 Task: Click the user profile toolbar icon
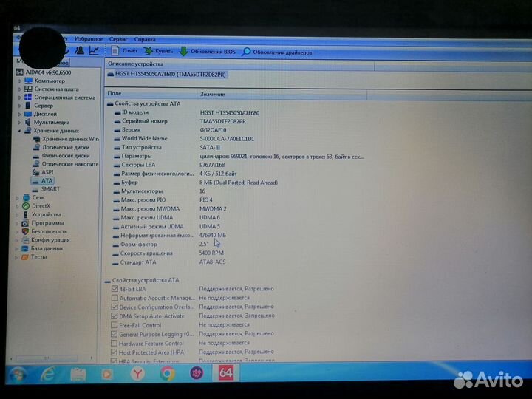[x=80, y=50]
